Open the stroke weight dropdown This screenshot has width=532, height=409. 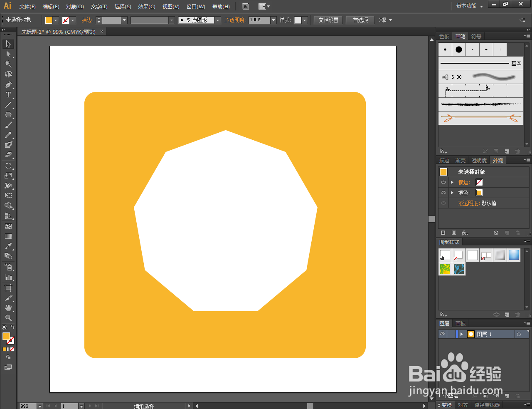tap(124, 20)
